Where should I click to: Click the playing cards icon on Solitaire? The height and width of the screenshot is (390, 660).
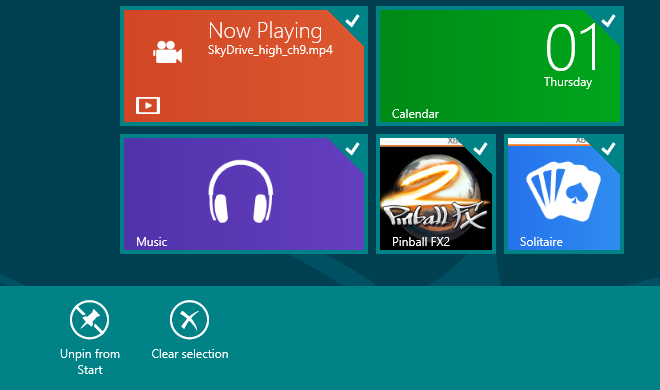click(x=563, y=192)
